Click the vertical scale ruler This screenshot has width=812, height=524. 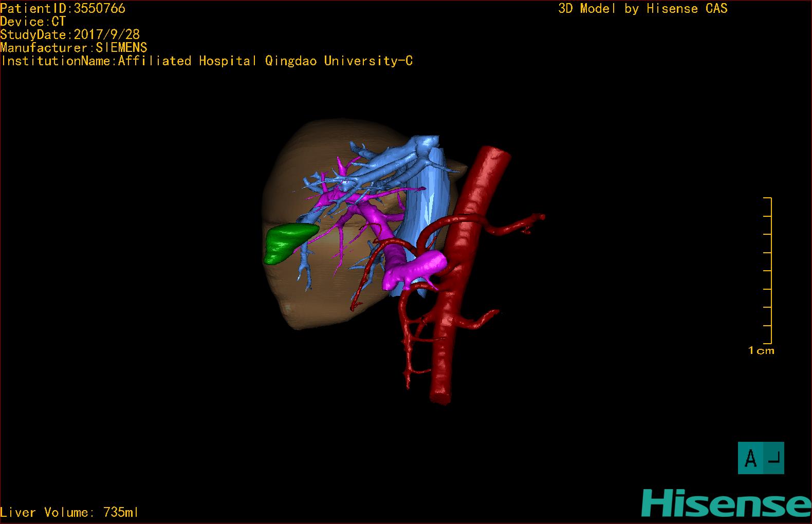pyautogui.click(x=770, y=270)
